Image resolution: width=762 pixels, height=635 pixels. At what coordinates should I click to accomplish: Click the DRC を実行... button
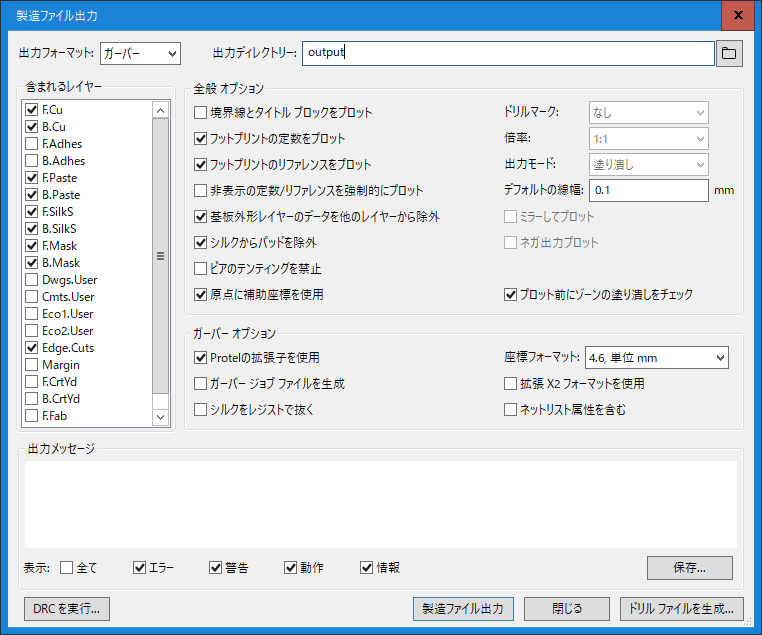coord(67,609)
